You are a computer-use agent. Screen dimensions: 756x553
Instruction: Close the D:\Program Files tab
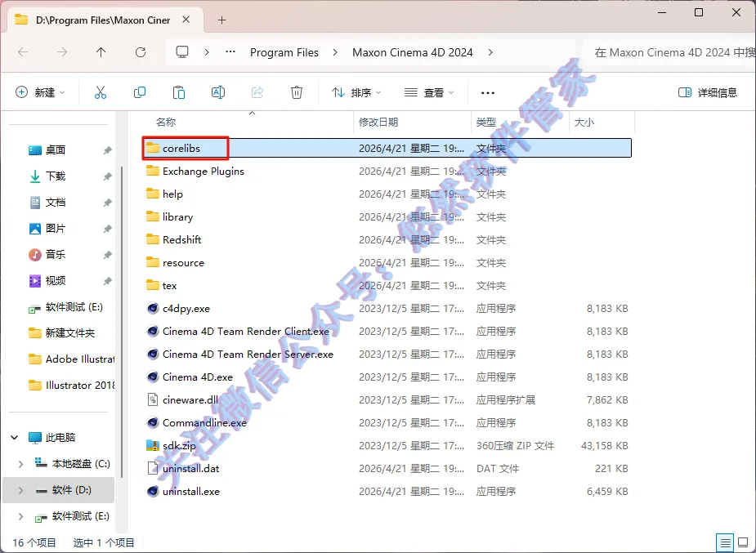click(x=186, y=20)
